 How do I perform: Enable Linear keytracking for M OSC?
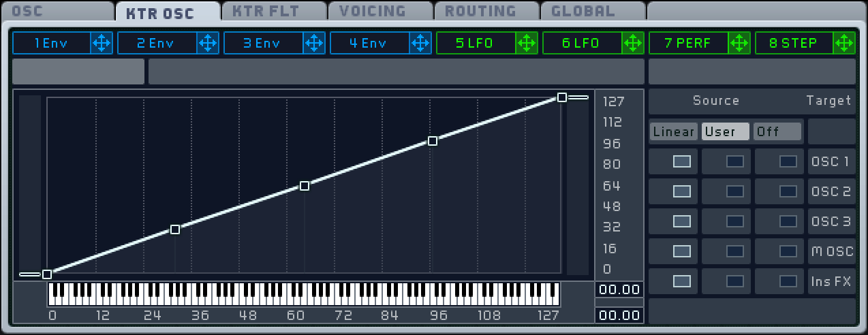pos(682,251)
